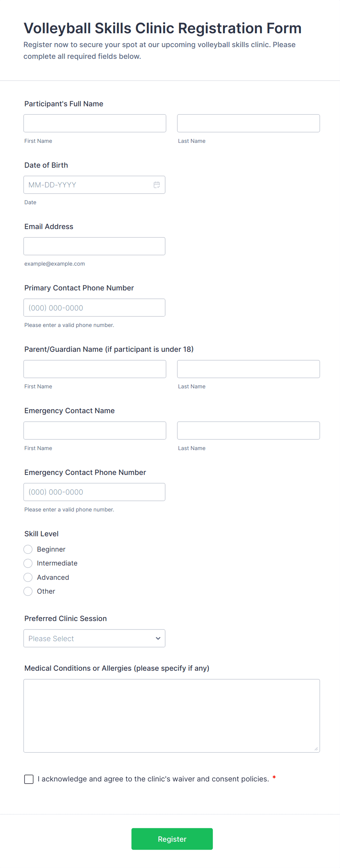This screenshot has height=868, width=340.
Task: Click the Parent/Guardian First Name field
Action: point(95,369)
